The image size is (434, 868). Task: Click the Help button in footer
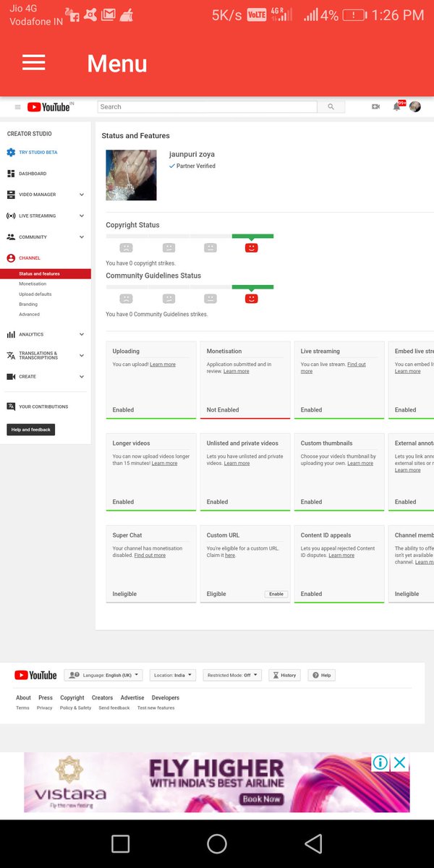pos(322,675)
